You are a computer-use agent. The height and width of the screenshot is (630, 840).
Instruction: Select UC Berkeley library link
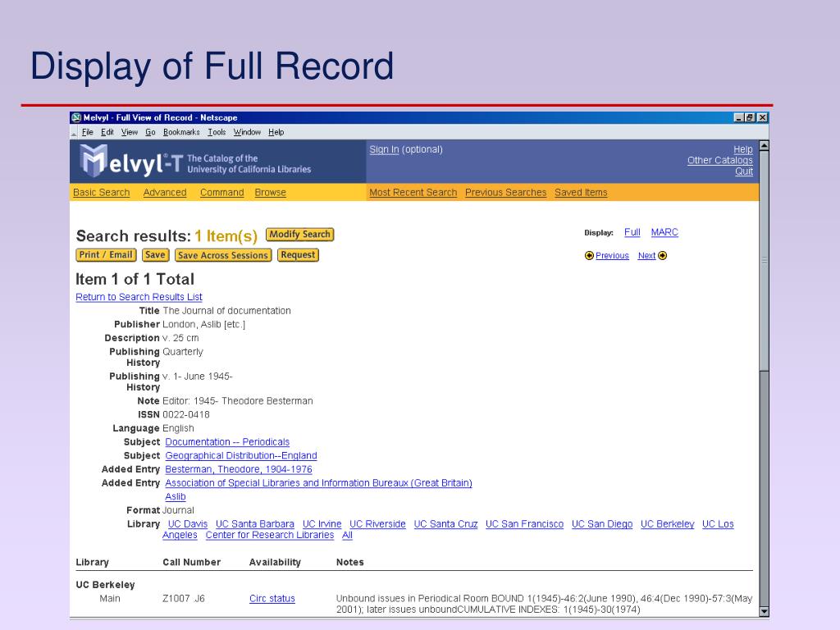pos(668,524)
